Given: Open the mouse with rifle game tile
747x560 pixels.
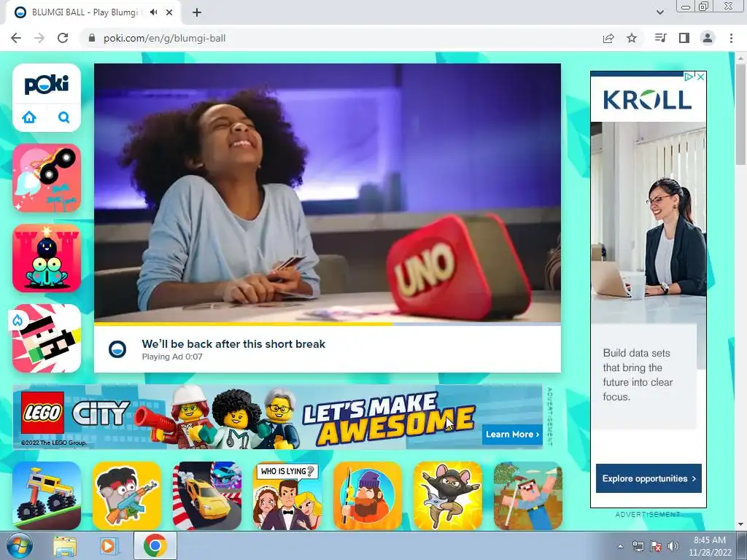Looking at the screenshot, I should tap(127, 496).
